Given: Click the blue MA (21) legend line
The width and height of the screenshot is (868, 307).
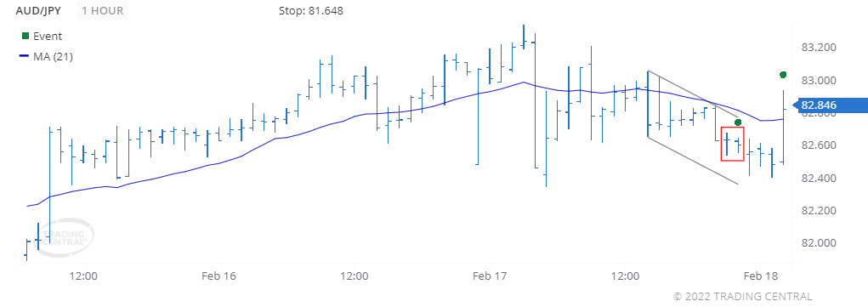Looking at the screenshot, I should click(25, 56).
